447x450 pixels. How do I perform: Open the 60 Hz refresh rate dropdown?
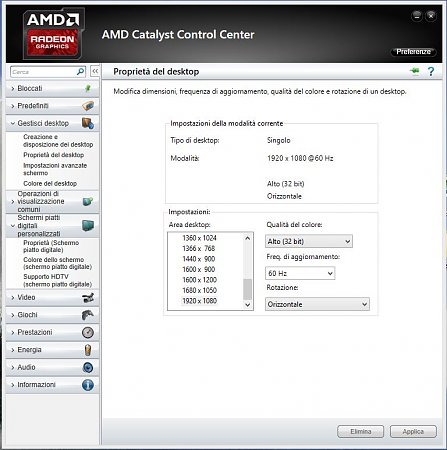[x=300, y=273]
